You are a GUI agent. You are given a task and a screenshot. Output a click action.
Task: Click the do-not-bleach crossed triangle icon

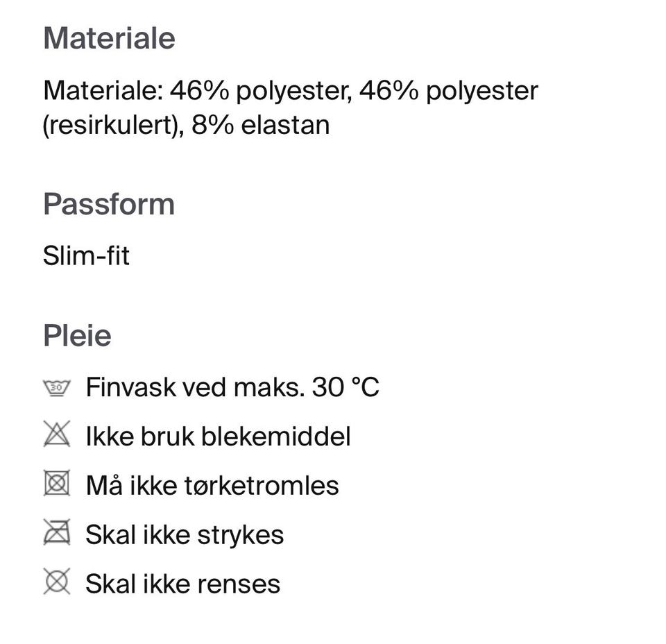(x=57, y=435)
